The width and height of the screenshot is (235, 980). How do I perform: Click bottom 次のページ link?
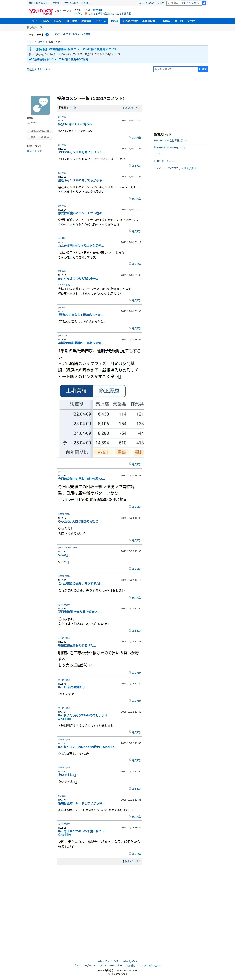132,862
